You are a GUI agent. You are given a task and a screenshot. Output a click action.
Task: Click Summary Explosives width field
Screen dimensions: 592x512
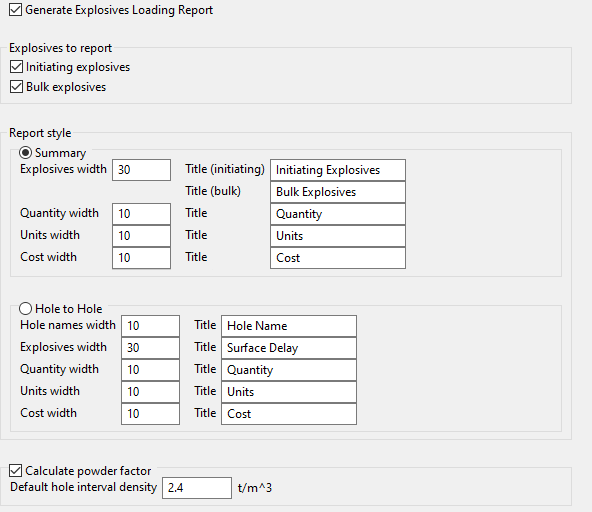141,170
